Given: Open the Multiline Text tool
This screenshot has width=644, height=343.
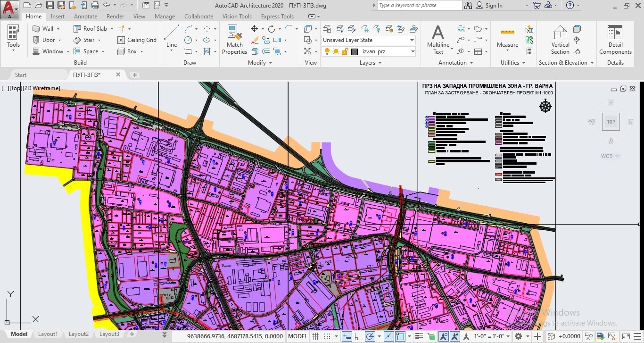Looking at the screenshot, I should pos(438,40).
